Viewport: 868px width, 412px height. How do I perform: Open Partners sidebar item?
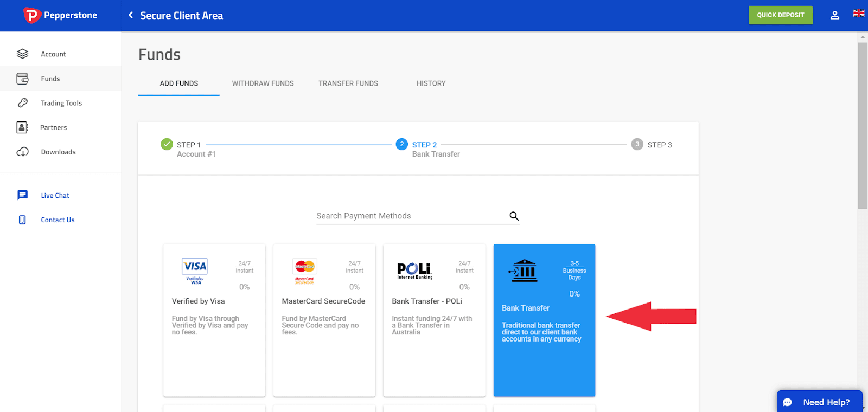tap(61, 127)
